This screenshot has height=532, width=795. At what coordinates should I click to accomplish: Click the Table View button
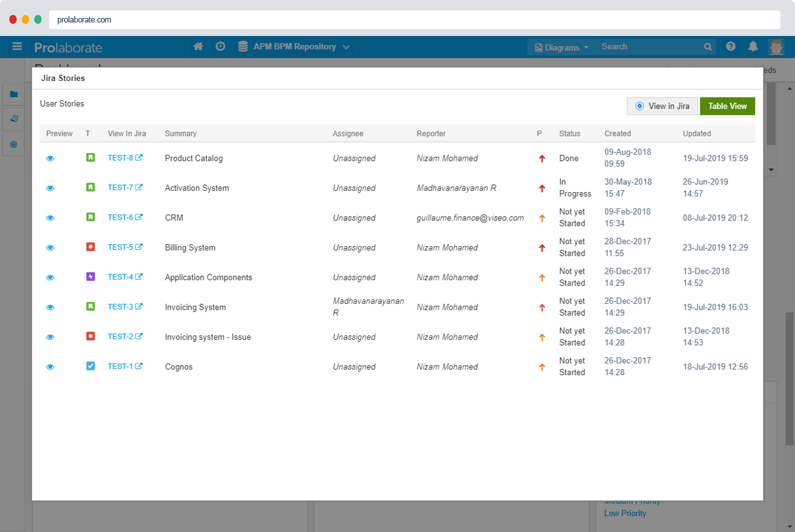[x=728, y=106]
